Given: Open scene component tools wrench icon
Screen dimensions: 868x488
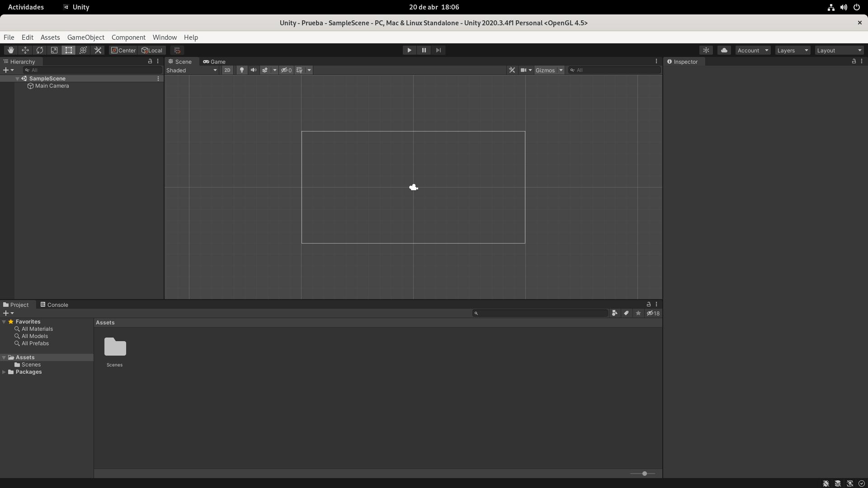Looking at the screenshot, I should (512, 70).
